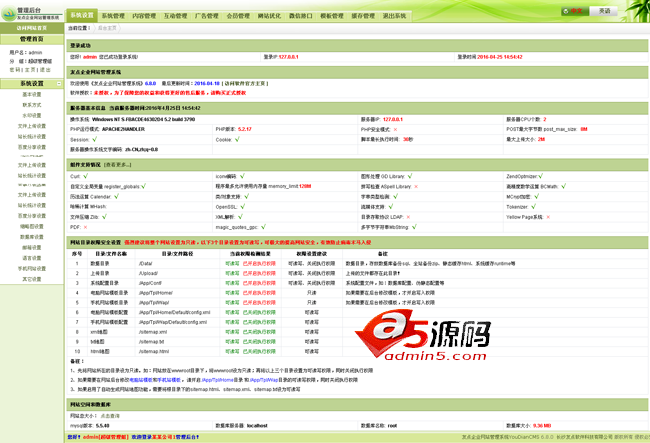The height and width of the screenshot is (443, 650).
Task: Click 退出系统 in the top menu
Action: pos(394,16)
